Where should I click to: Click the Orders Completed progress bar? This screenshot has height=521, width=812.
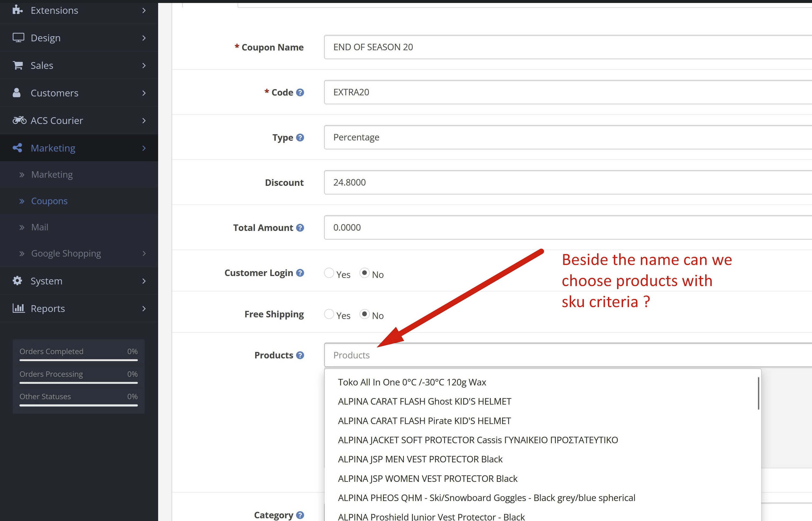click(x=79, y=360)
